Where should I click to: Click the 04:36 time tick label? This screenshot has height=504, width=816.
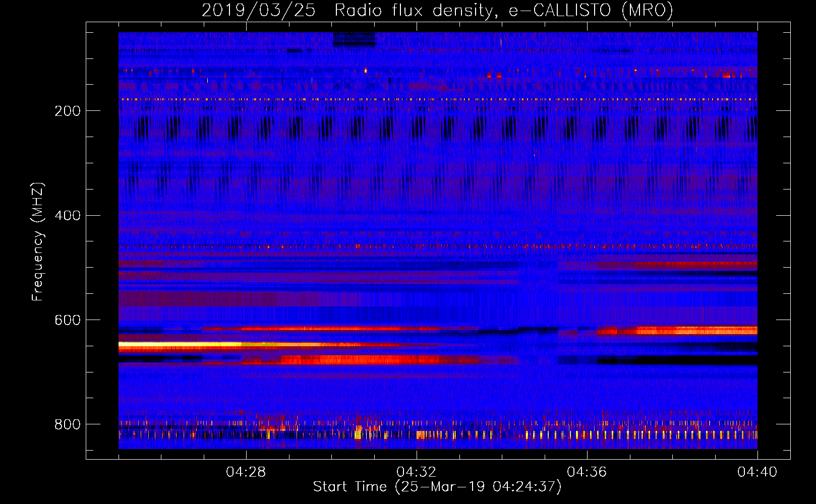point(587,472)
